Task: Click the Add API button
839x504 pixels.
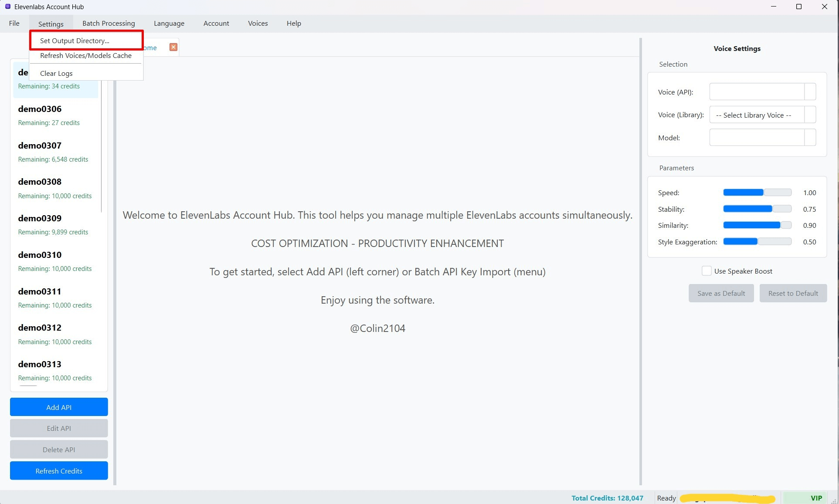Action: tap(59, 407)
